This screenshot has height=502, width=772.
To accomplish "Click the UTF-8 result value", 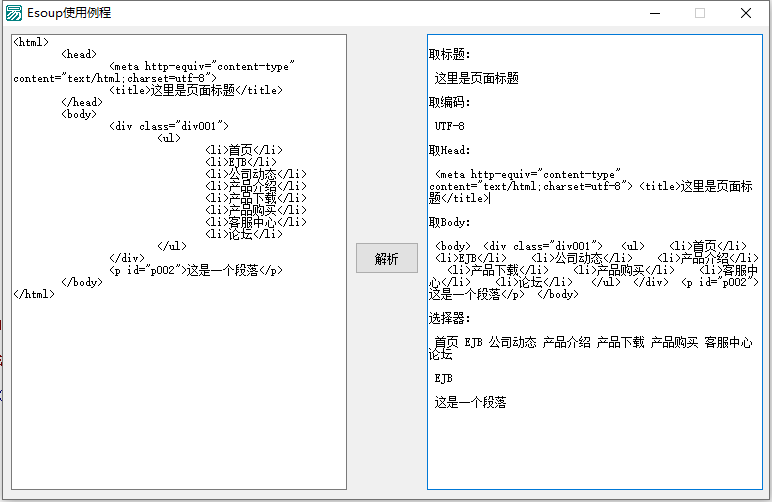I will tap(450, 126).
